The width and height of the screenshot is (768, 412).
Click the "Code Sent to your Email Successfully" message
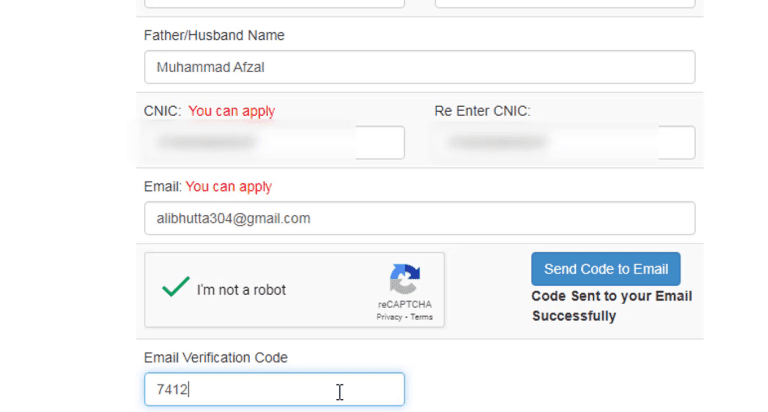point(611,306)
